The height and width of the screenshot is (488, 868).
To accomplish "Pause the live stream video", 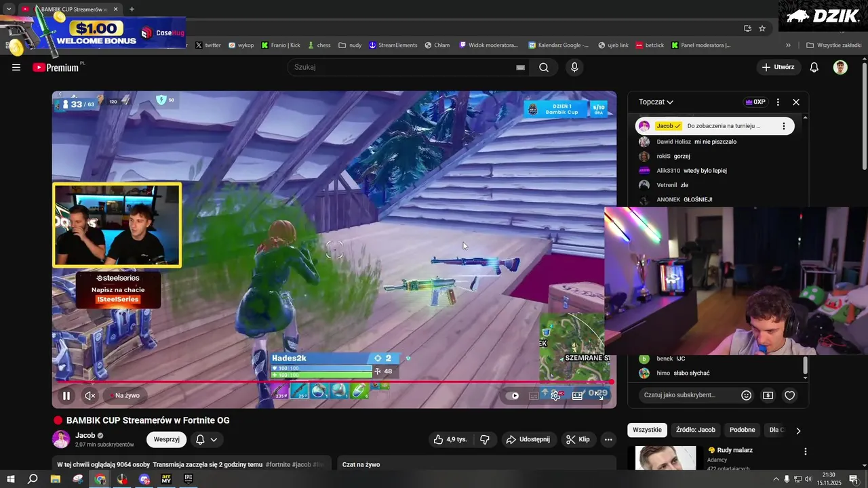I will tap(66, 395).
